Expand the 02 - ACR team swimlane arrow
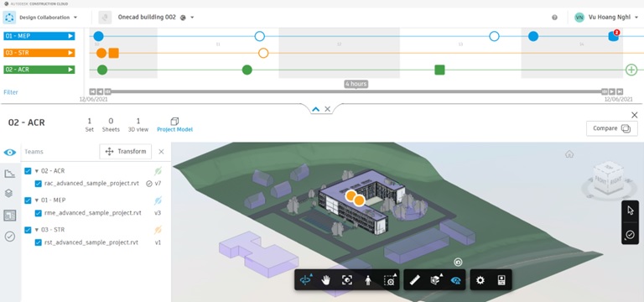Viewport: 644px width, 302px height. pyautogui.click(x=70, y=70)
